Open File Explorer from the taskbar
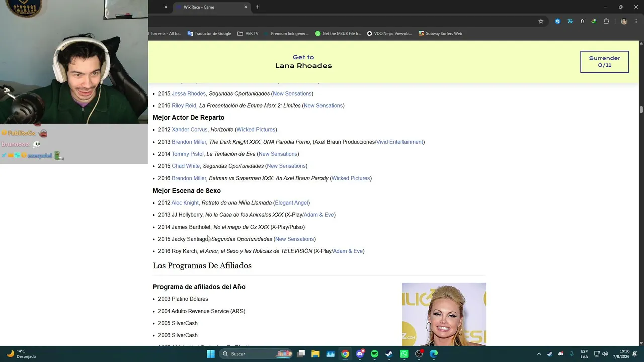 tap(315, 354)
